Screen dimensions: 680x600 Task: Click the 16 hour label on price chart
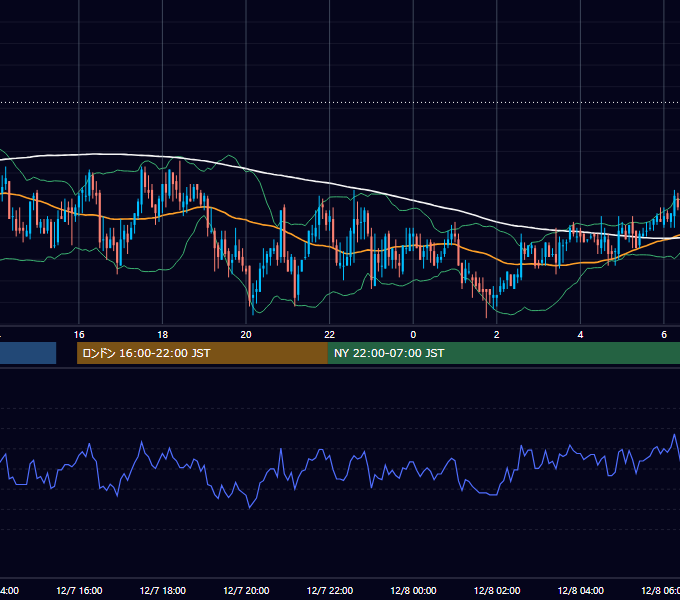click(x=79, y=335)
